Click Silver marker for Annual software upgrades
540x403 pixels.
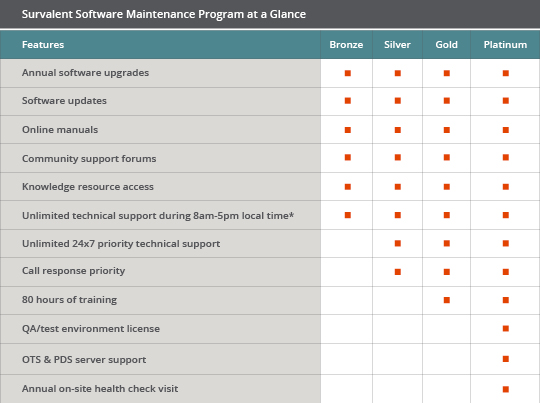click(x=398, y=73)
